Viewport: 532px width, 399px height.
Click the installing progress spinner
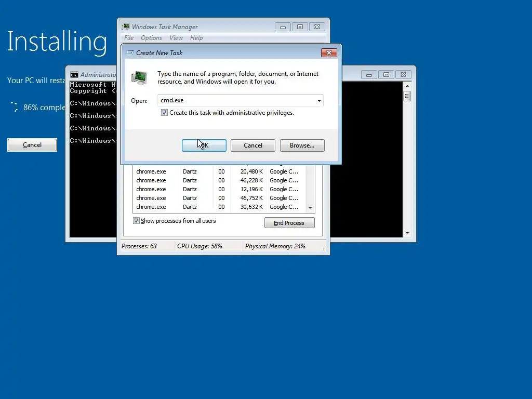14,107
